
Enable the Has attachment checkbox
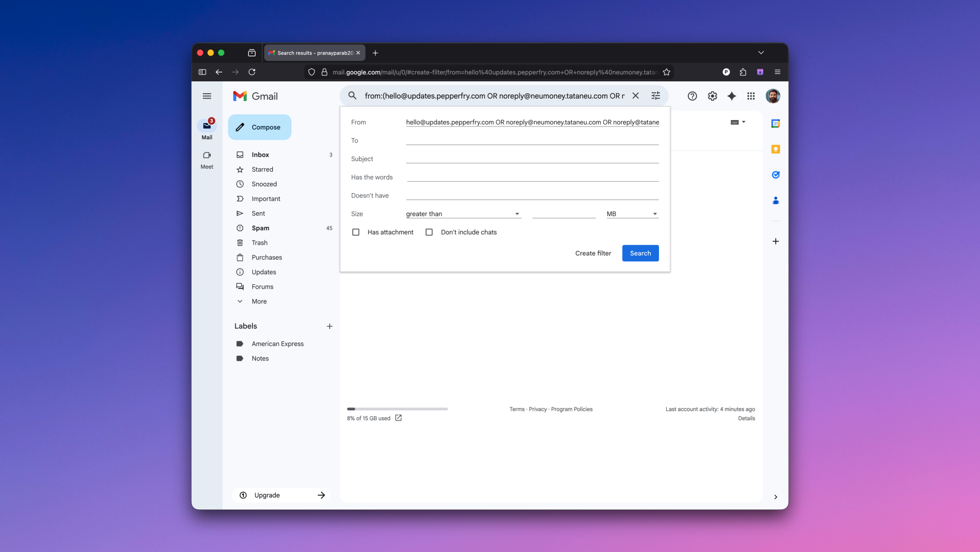[356, 232]
